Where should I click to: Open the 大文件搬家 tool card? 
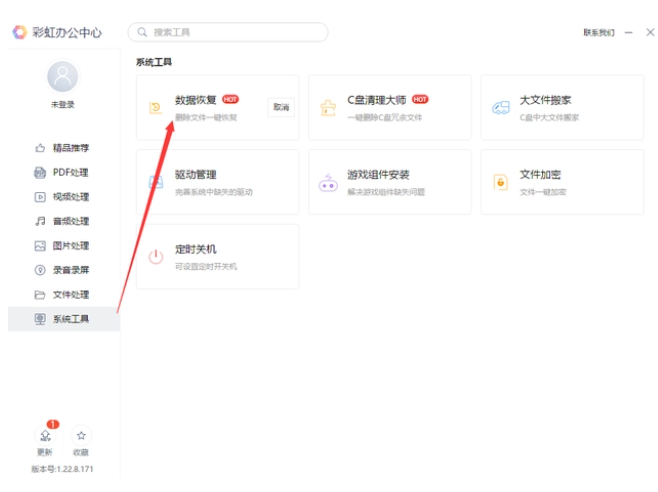(x=562, y=107)
